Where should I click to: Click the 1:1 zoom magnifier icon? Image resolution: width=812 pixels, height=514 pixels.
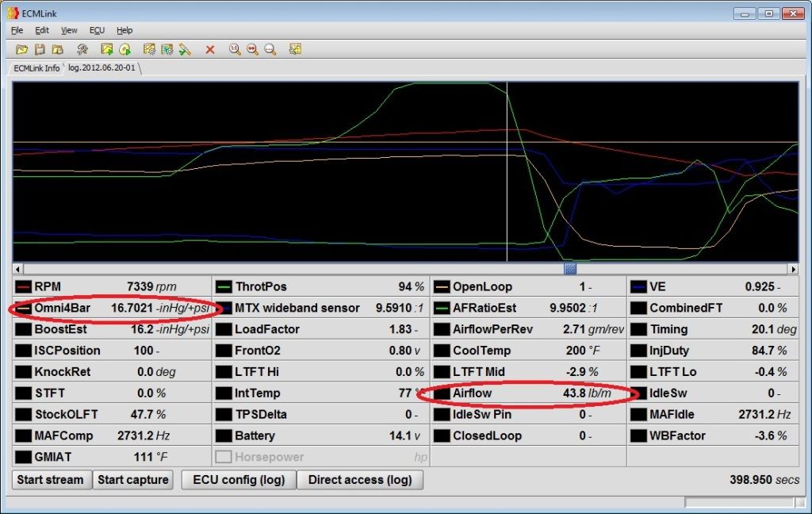click(x=235, y=49)
